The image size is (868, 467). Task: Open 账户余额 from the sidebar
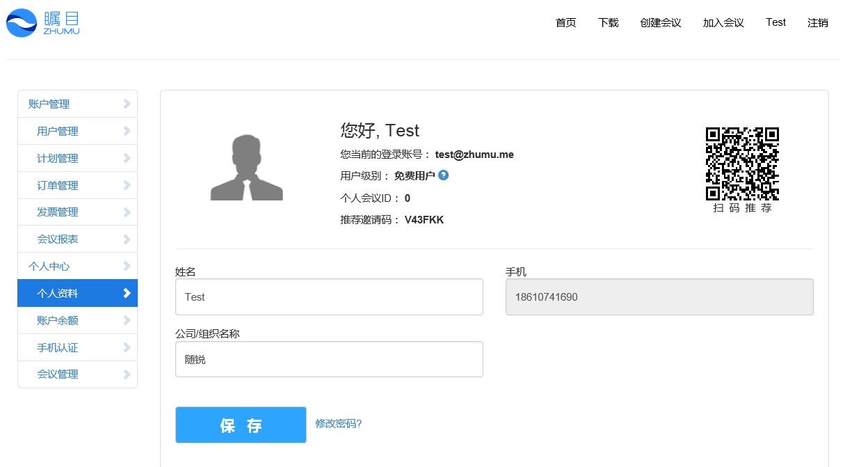pos(77,320)
